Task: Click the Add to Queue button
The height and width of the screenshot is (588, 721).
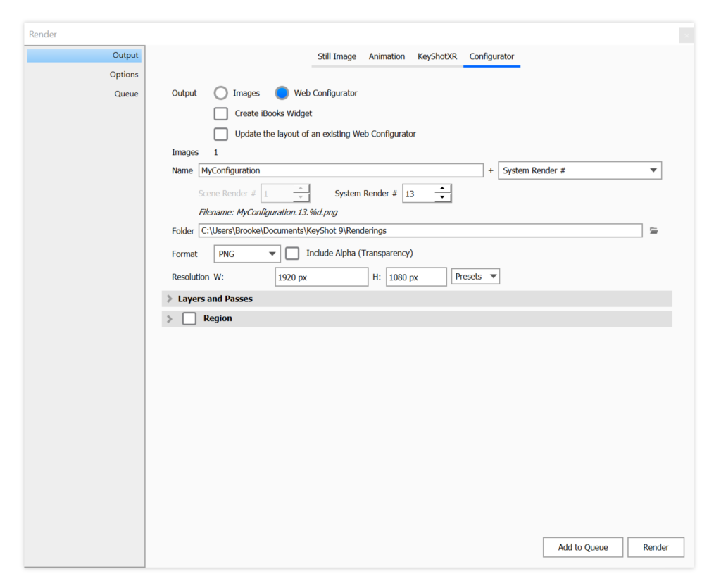Action: tap(582, 547)
